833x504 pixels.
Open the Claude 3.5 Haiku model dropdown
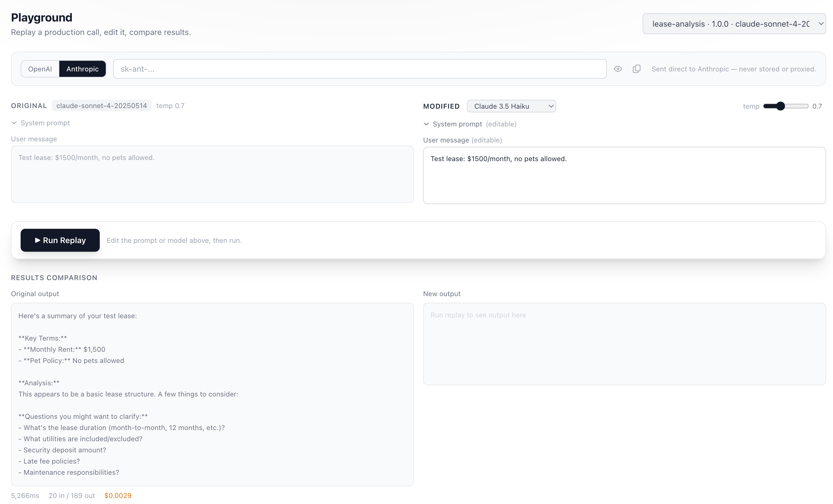click(511, 106)
